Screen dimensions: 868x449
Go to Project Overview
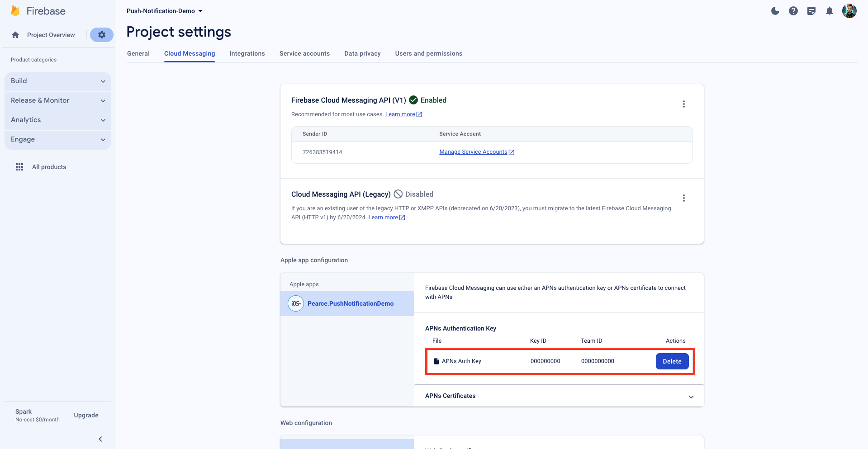[51, 35]
